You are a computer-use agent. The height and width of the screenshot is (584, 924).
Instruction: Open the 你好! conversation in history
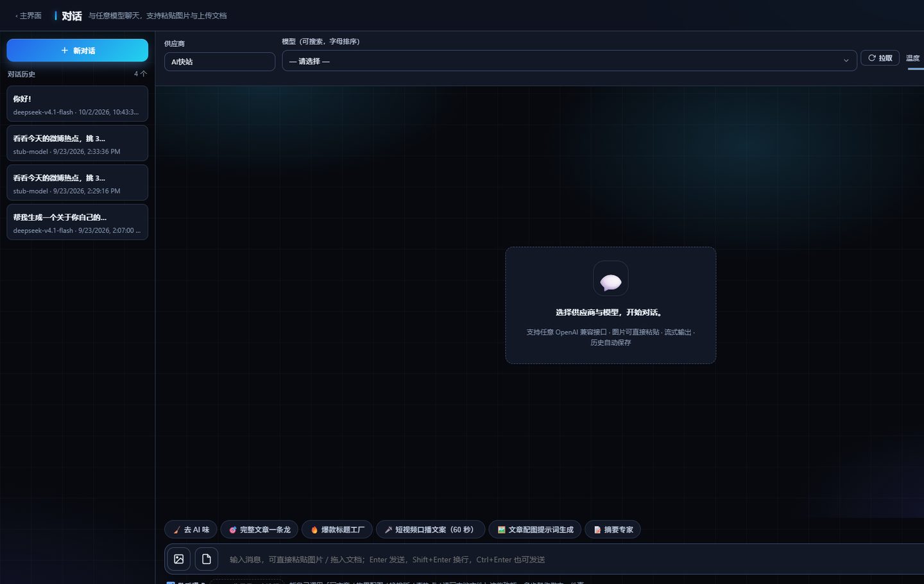77,104
